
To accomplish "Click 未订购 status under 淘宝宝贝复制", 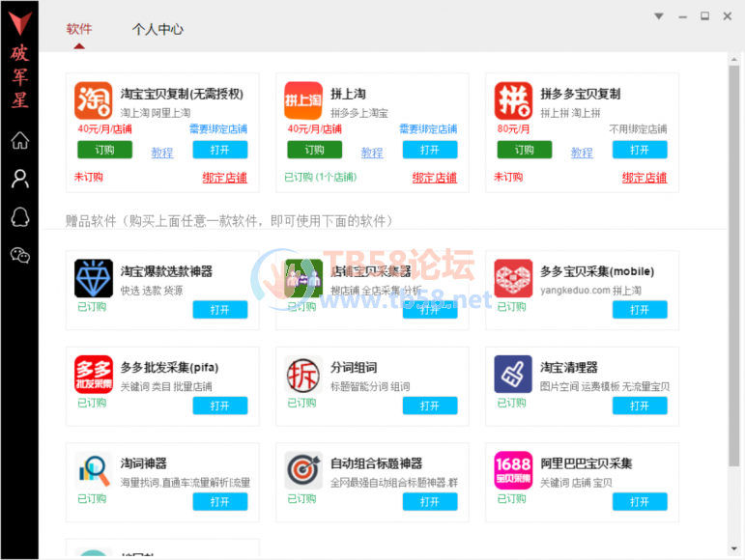I will 88,177.
